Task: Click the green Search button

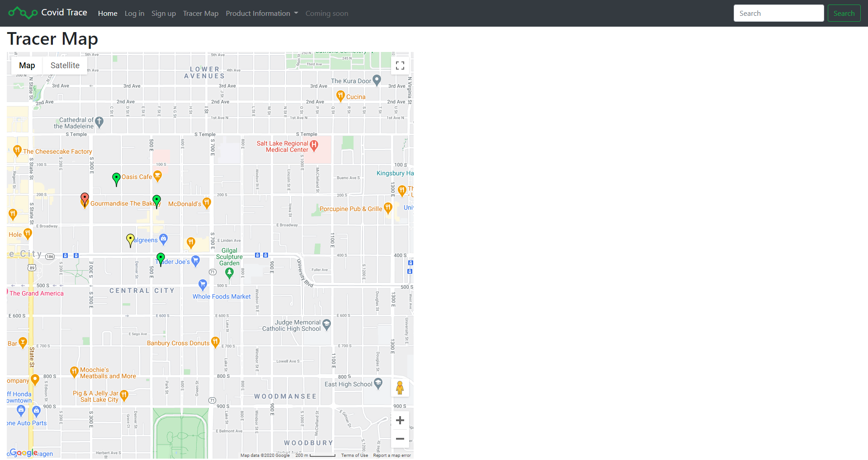Action: (x=844, y=13)
